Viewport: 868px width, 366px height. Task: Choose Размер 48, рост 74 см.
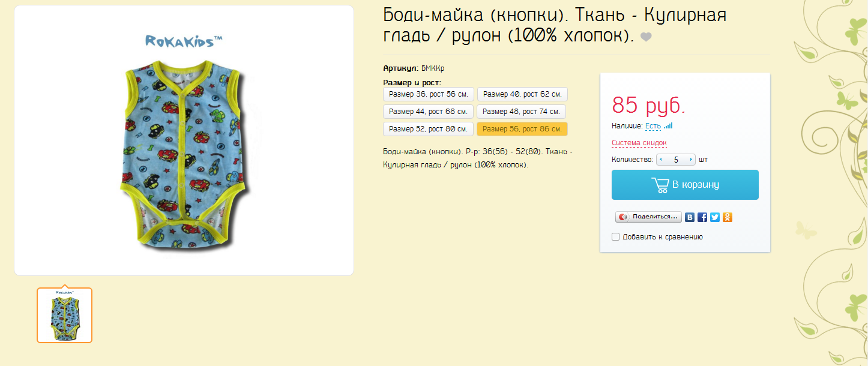(x=521, y=112)
